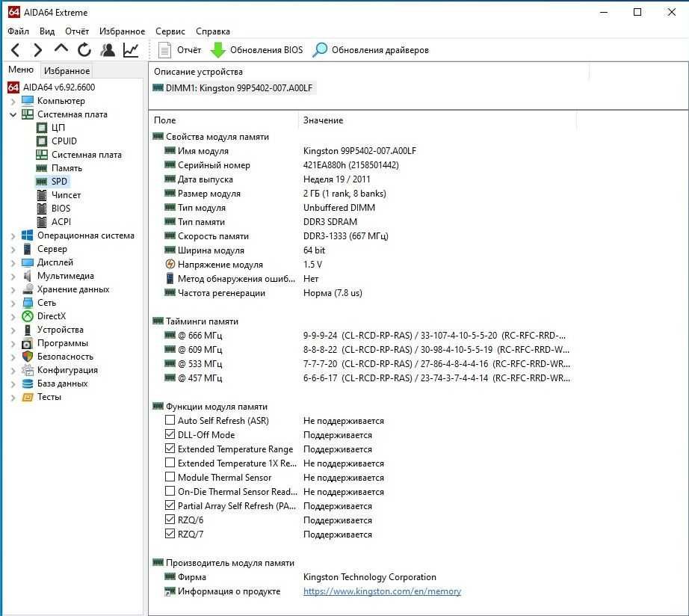Select the BIOS chip icon in tree

(42, 209)
